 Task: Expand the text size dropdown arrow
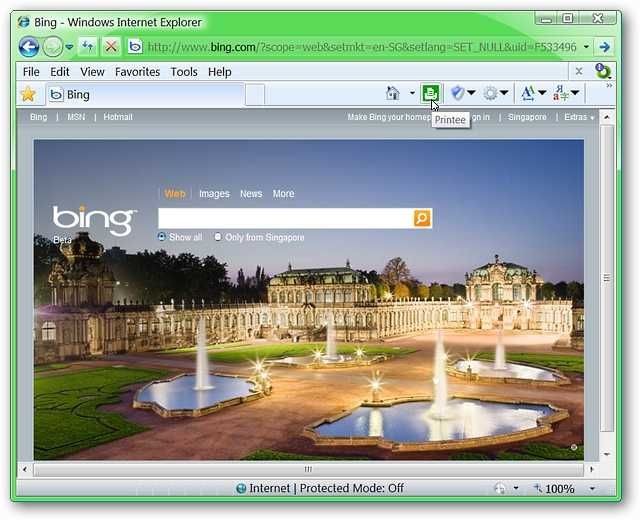pos(542,93)
